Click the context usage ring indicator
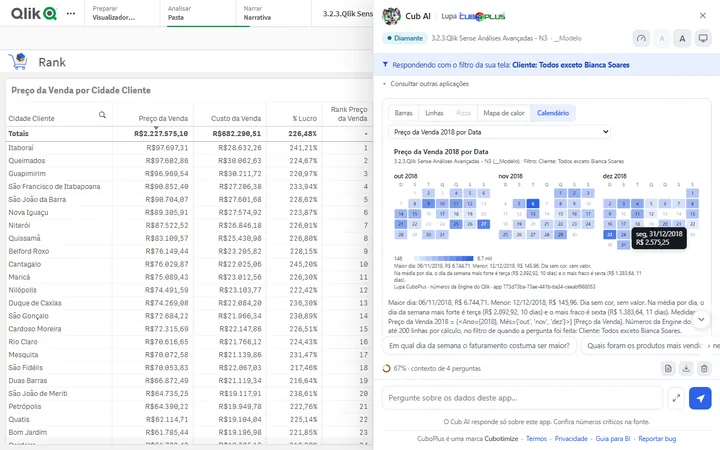Screen dimensions: 720x450 coord(387,368)
